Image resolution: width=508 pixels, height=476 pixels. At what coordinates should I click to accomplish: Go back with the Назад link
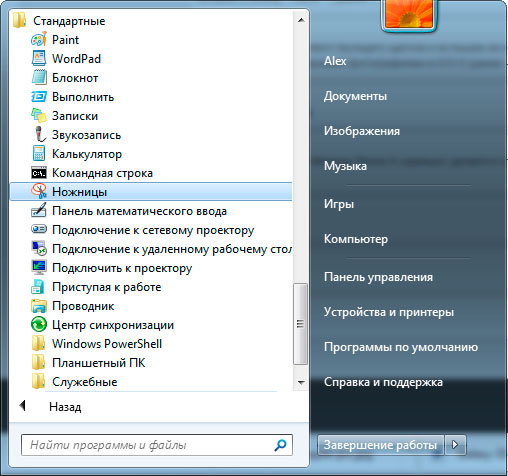tap(65, 407)
